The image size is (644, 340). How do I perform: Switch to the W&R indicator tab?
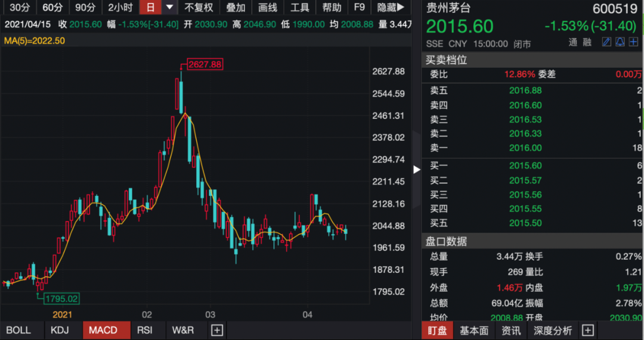coord(183,330)
